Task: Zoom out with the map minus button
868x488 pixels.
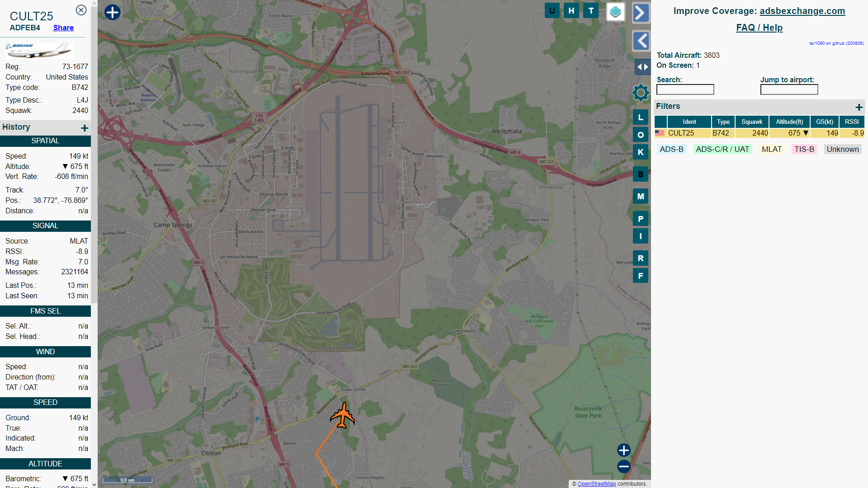Action: coord(624,466)
